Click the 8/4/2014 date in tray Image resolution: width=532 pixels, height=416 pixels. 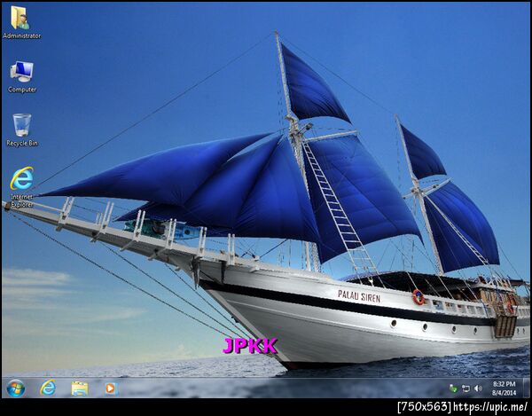[x=505, y=393]
